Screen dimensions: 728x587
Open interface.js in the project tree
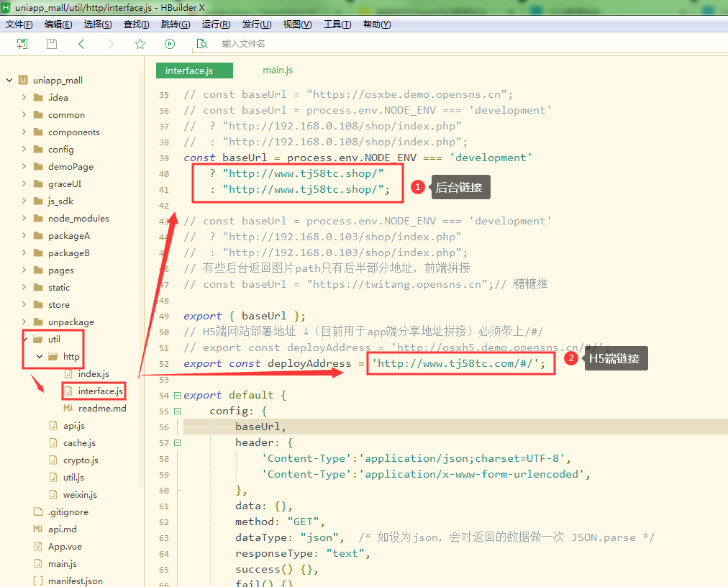[x=100, y=391]
